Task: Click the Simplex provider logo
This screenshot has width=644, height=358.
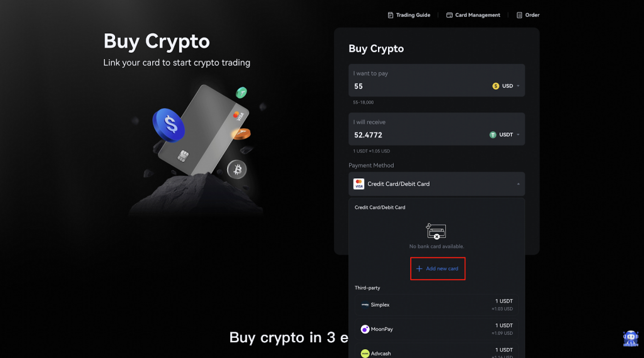Action: point(365,305)
